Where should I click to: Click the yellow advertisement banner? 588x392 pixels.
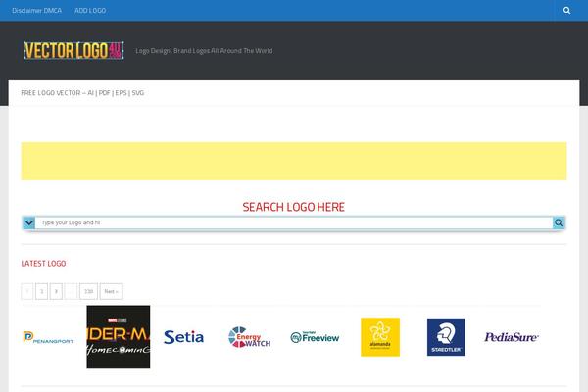[294, 161]
